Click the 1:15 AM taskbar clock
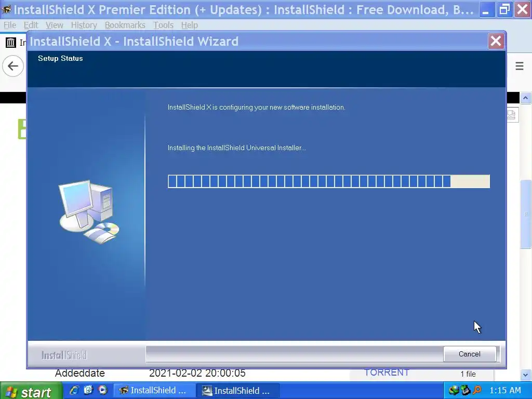Screen dimensions: 532x399 click(505, 391)
